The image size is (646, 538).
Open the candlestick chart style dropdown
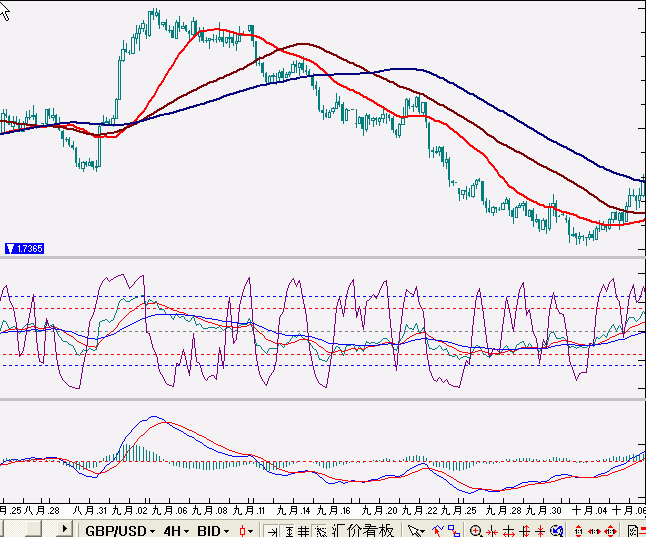246,531
